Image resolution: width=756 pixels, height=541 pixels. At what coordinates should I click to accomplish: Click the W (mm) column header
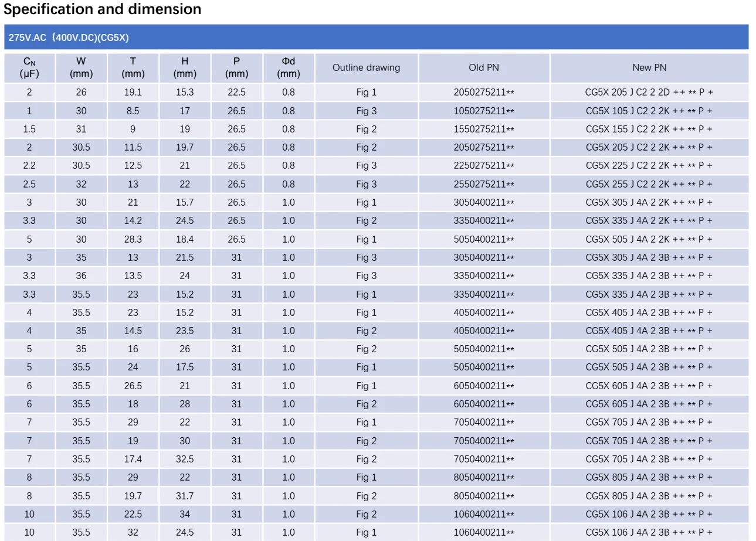81,67
